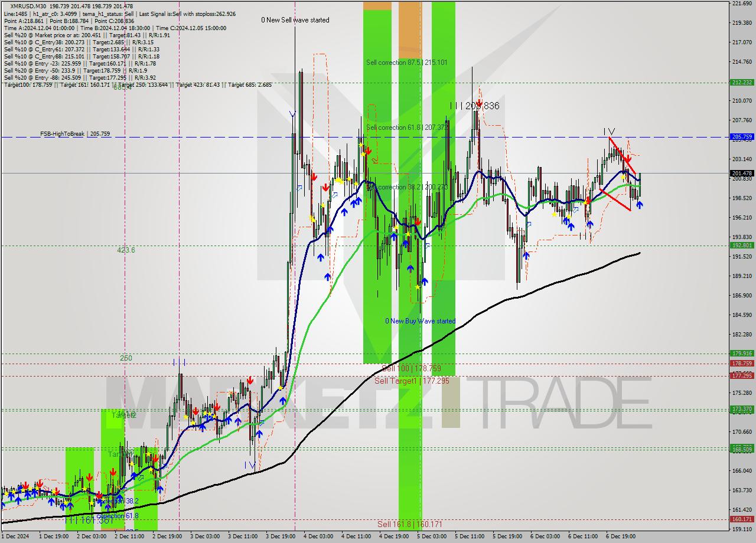Click the '5 Dec 11:00' time axis label
The image size is (756, 543).
pyautogui.click(x=470, y=537)
